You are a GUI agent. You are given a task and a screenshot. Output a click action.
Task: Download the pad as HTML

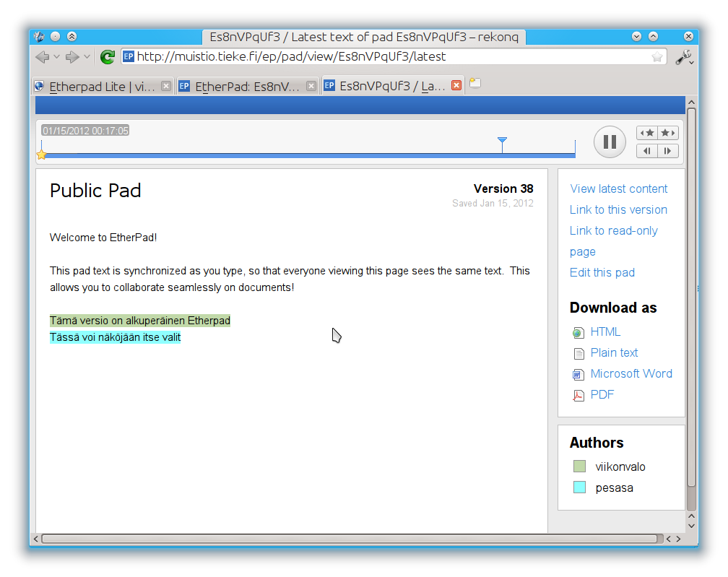coord(605,332)
